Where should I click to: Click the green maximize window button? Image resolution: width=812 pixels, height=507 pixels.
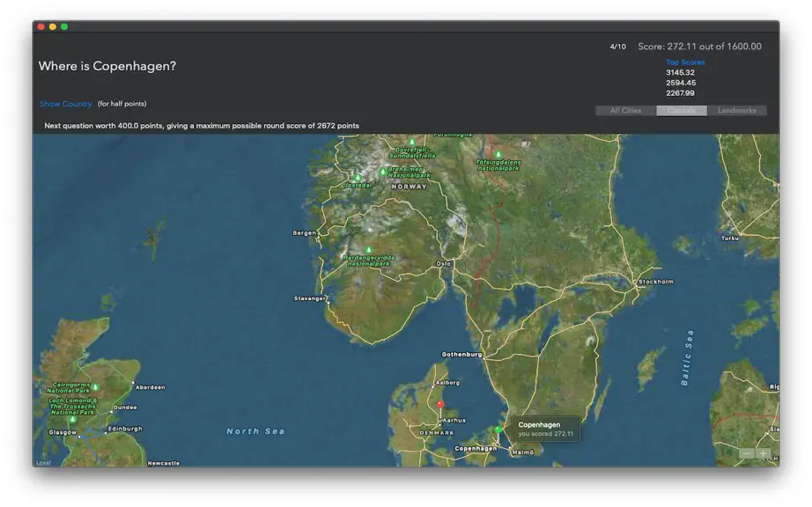(64, 27)
